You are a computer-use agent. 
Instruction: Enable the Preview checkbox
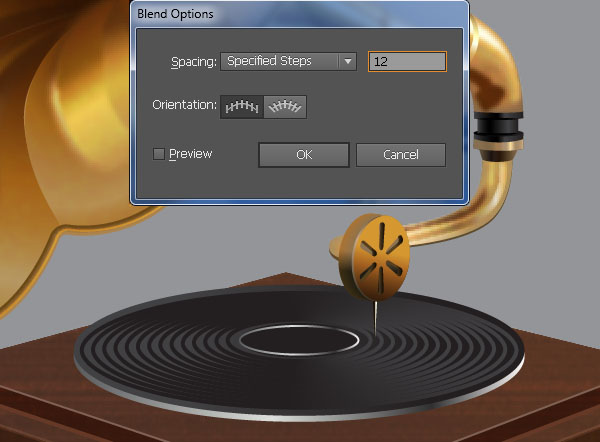159,154
